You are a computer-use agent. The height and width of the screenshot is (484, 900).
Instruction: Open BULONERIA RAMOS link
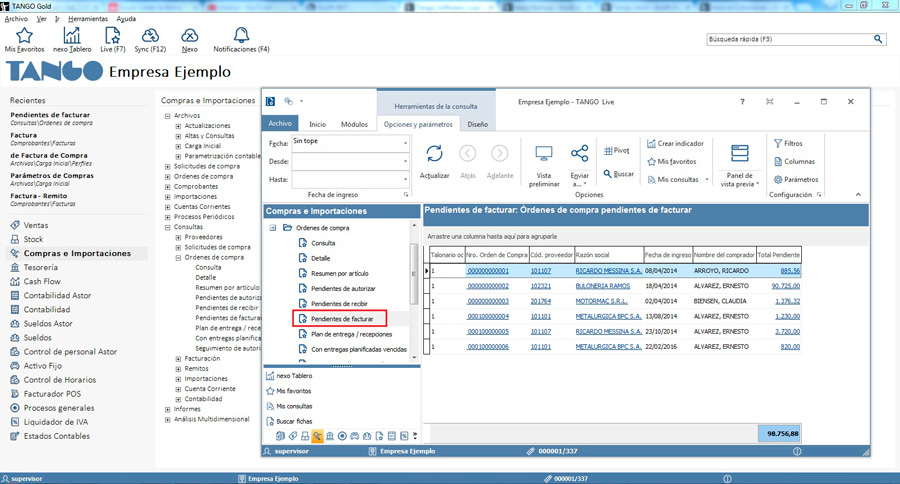603,286
